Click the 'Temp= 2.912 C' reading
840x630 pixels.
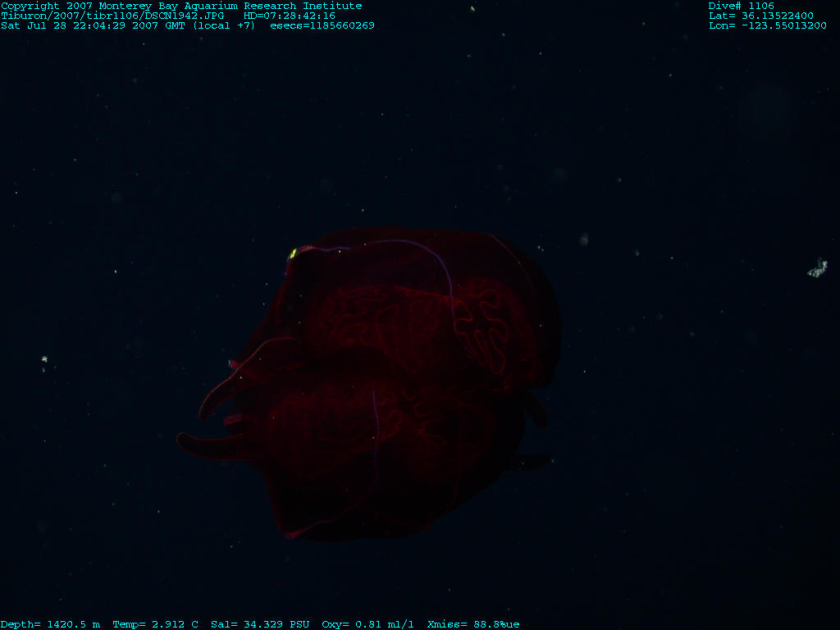(155, 624)
